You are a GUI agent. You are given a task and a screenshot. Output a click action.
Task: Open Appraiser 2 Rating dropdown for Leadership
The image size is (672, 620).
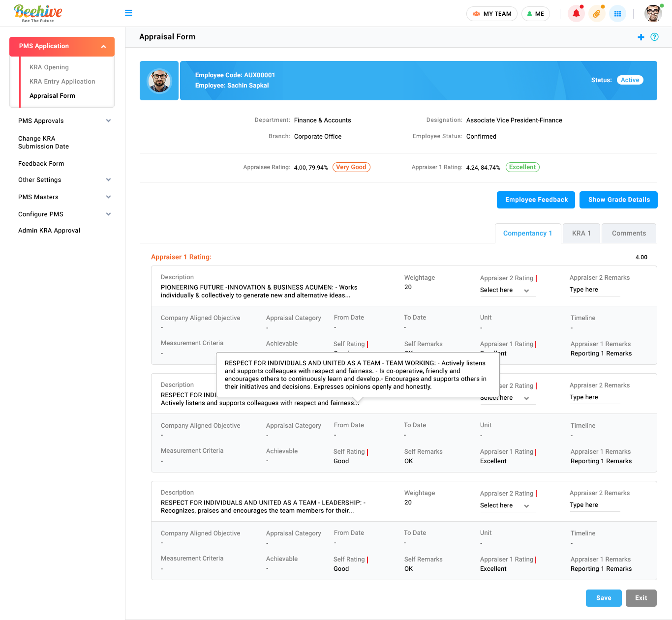(x=505, y=506)
